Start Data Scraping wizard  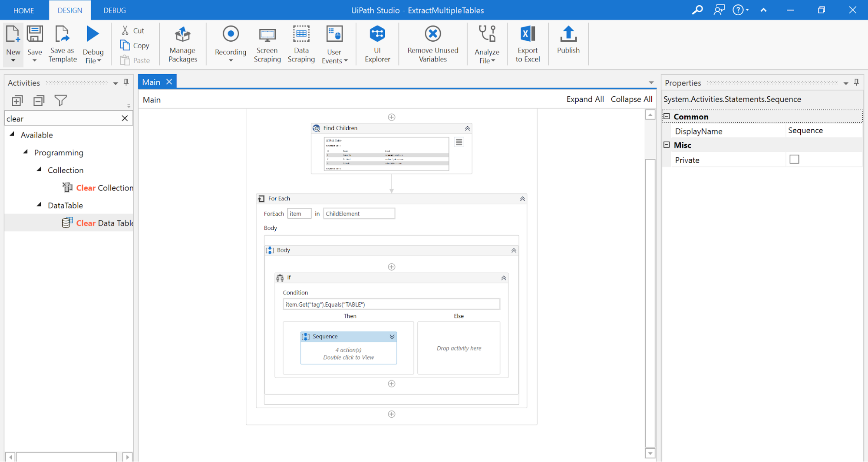pos(301,44)
